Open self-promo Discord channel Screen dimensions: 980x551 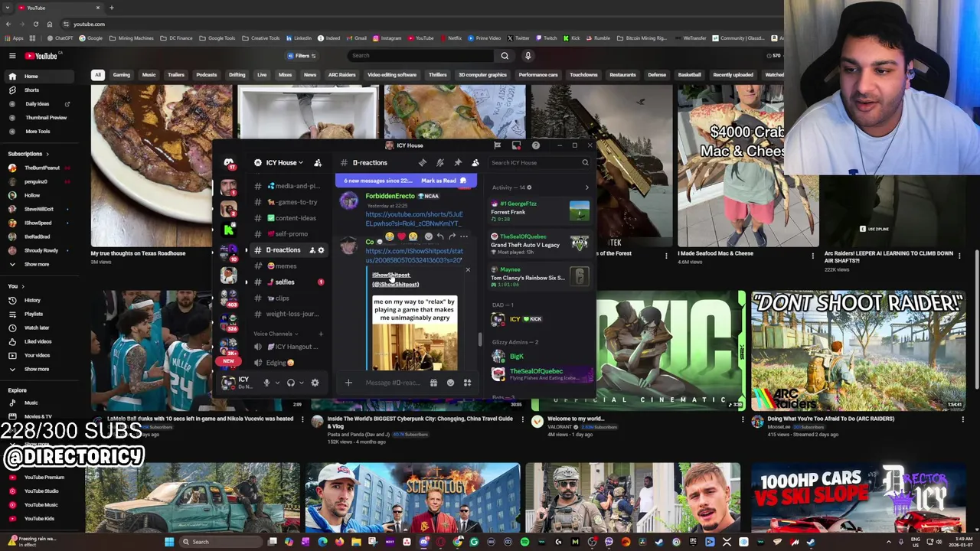pyautogui.click(x=288, y=234)
